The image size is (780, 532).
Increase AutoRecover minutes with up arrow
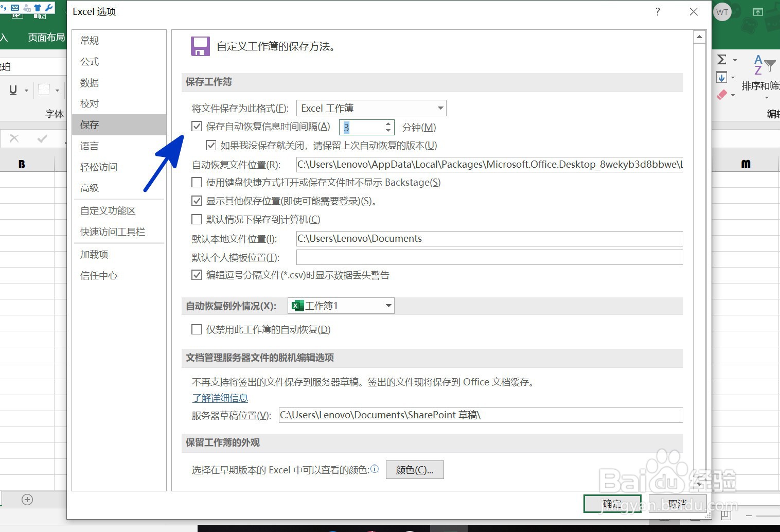(388, 123)
